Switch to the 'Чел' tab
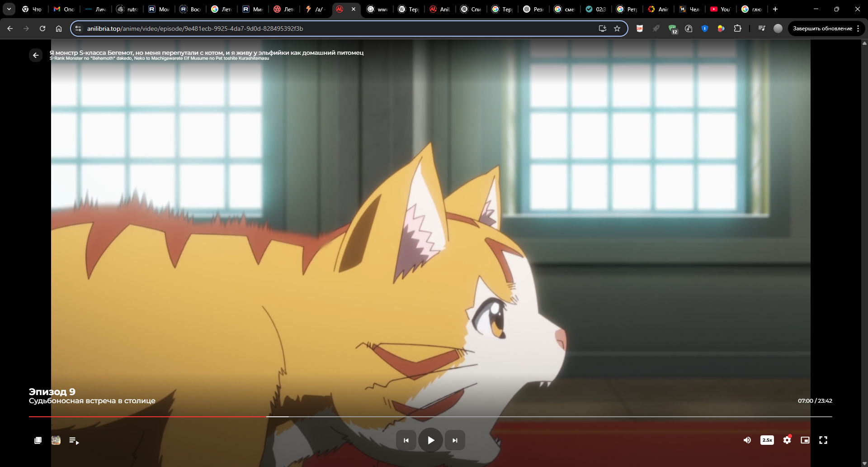The height and width of the screenshot is (467, 868). click(x=689, y=9)
